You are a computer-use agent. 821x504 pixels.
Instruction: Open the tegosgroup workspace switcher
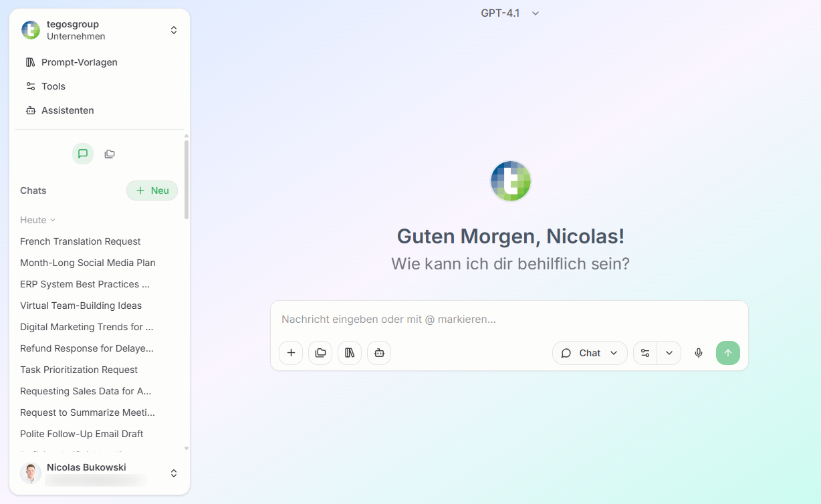[173, 30]
